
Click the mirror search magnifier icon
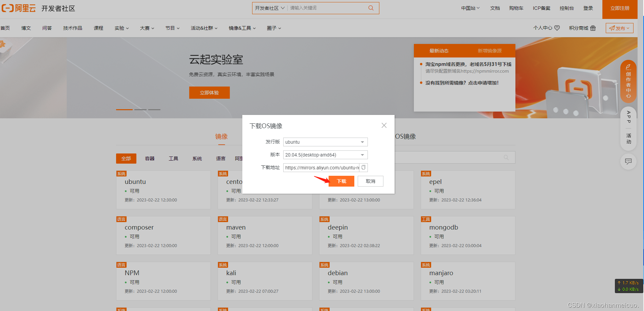click(506, 157)
